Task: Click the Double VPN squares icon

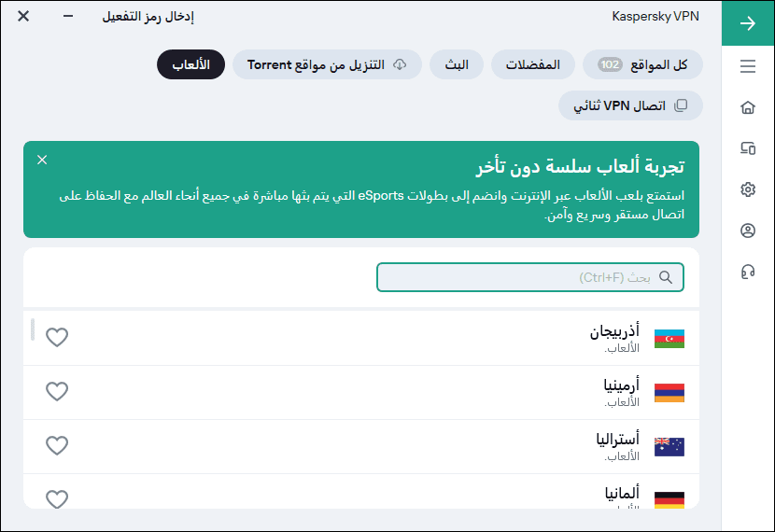Action: (681, 105)
